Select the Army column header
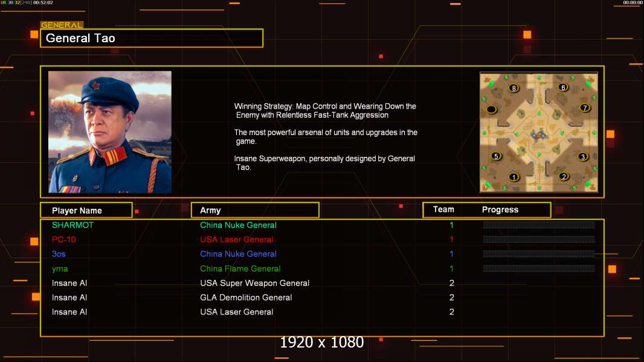Viewport: 644px width, 362px height. pyautogui.click(x=255, y=211)
